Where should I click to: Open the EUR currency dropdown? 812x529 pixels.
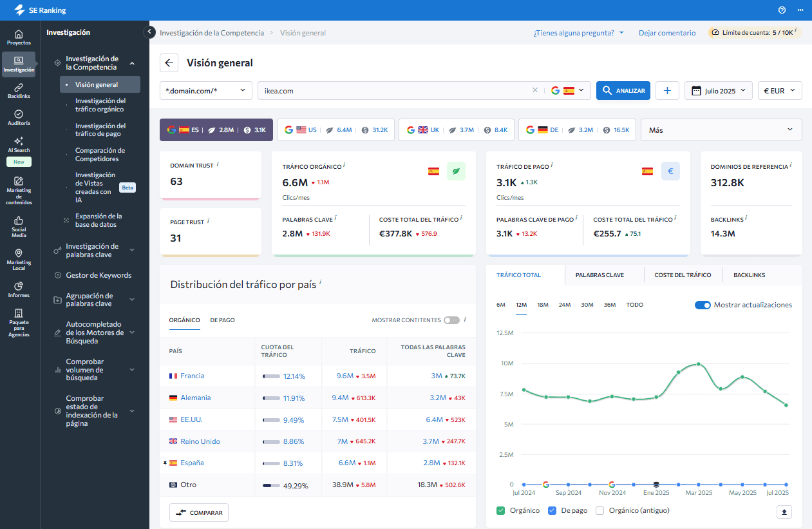coord(780,90)
